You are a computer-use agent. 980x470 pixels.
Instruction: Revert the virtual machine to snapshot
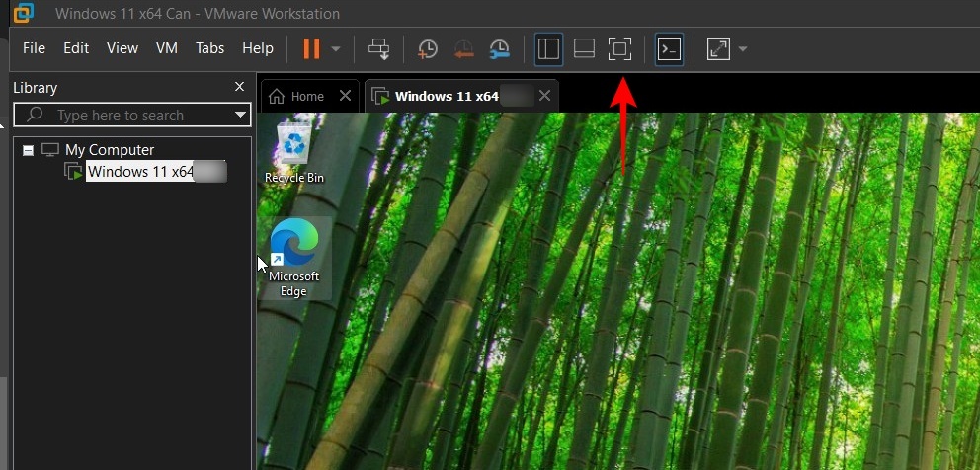463,48
